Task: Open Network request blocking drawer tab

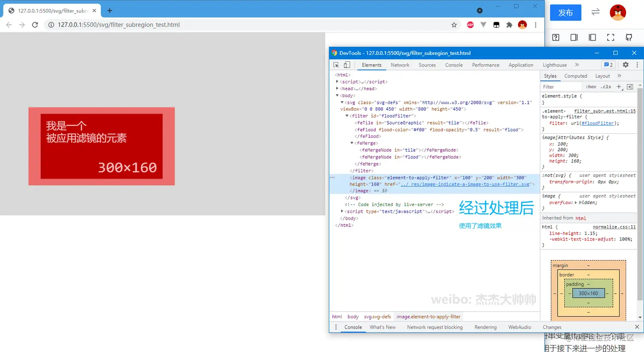Action: tap(435, 327)
